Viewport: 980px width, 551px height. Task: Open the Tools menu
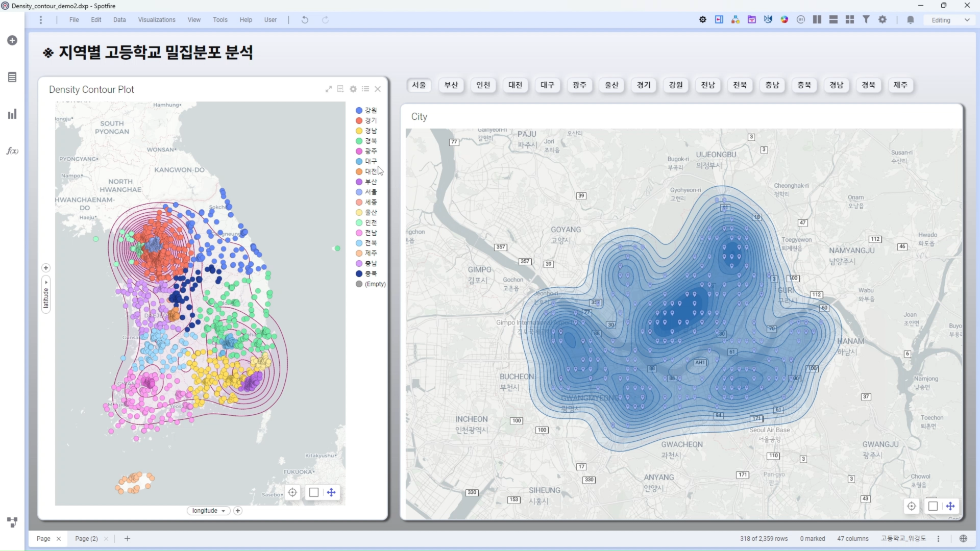[x=220, y=20]
